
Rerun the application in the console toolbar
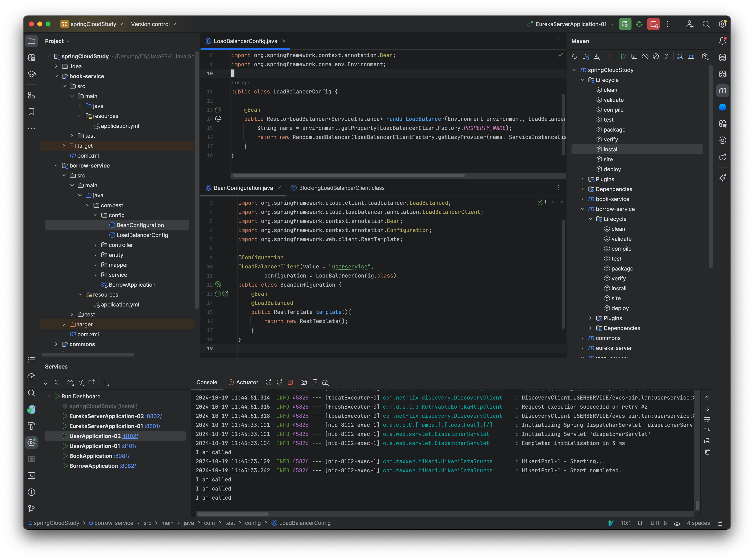(x=268, y=382)
